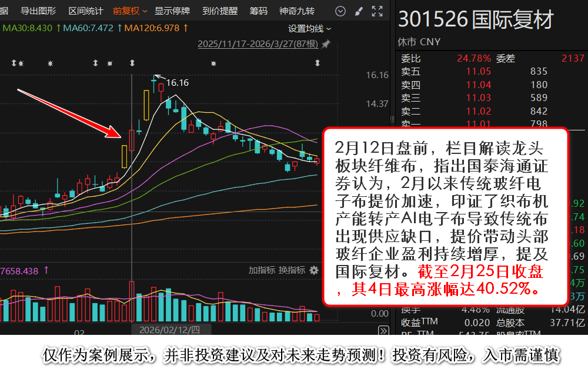
Task: Expand the 设置均线 moving average dropdown
Action: coord(309,28)
